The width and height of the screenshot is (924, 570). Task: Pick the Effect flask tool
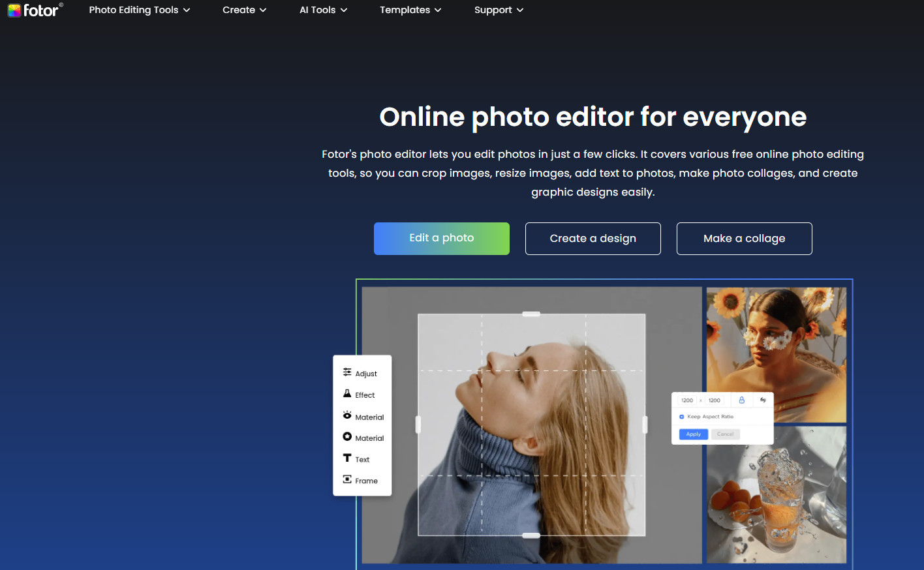click(x=359, y=395)
